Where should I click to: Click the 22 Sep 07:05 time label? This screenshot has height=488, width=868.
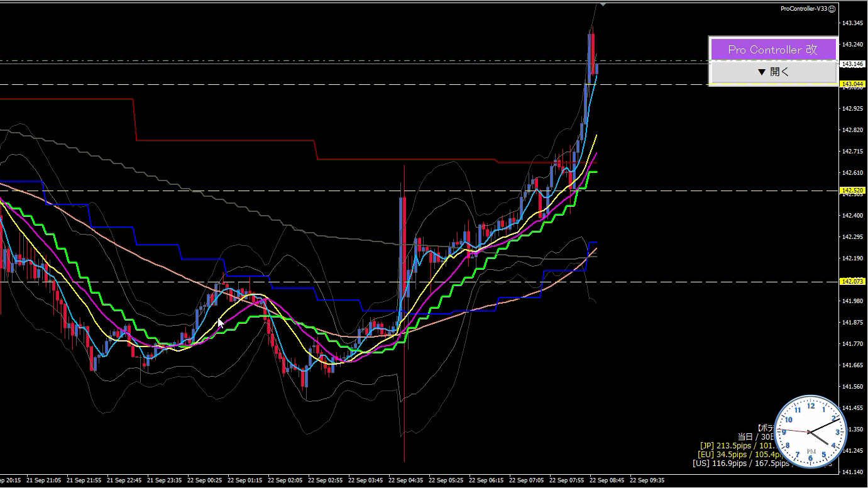pos(526,480)
